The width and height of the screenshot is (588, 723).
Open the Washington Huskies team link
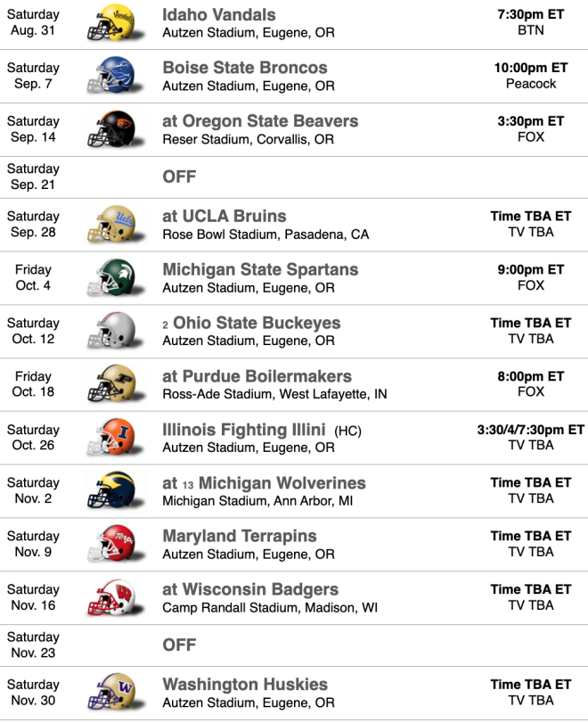245,685
